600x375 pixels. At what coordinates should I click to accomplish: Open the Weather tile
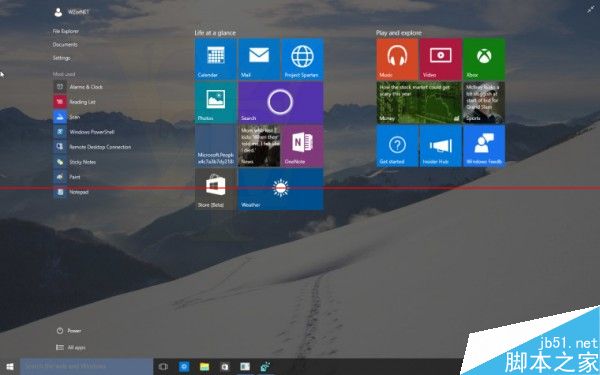coord(281,189)
